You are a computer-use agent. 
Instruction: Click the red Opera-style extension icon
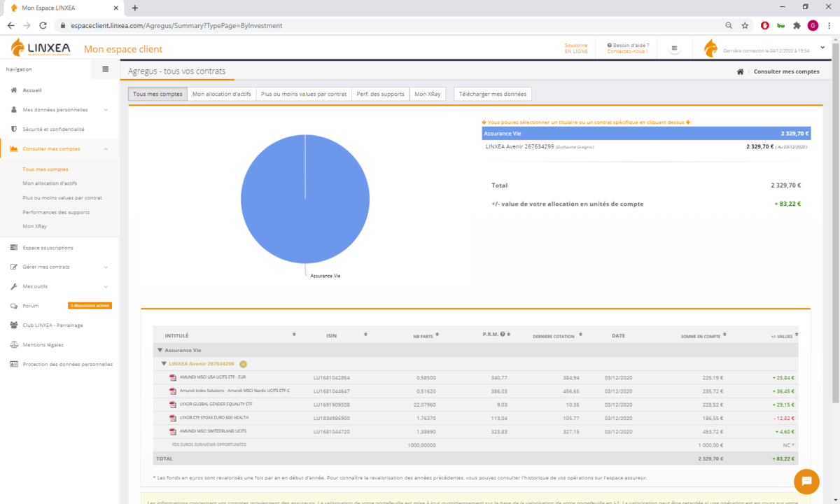tap(765, 25)
